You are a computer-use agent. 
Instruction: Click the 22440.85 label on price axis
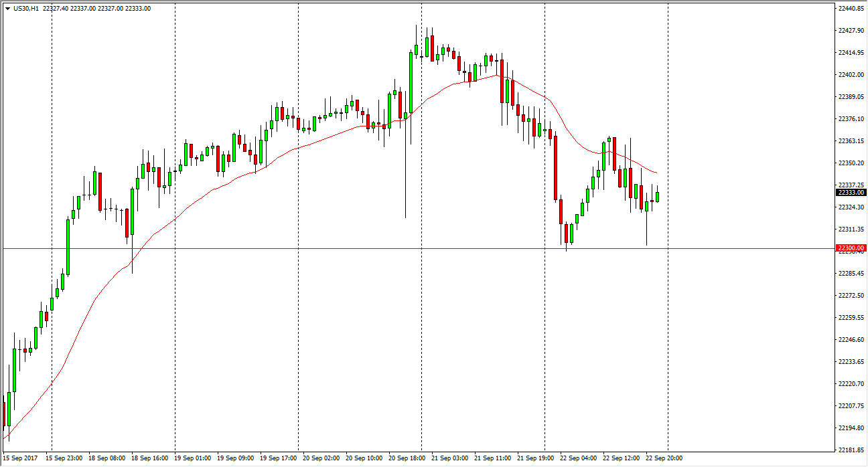(851, 9)
